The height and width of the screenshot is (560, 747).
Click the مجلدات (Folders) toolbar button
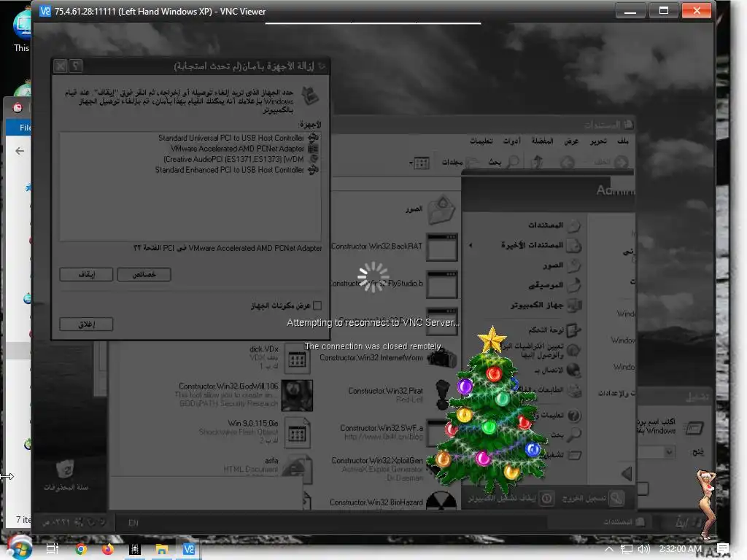[460, 163]
